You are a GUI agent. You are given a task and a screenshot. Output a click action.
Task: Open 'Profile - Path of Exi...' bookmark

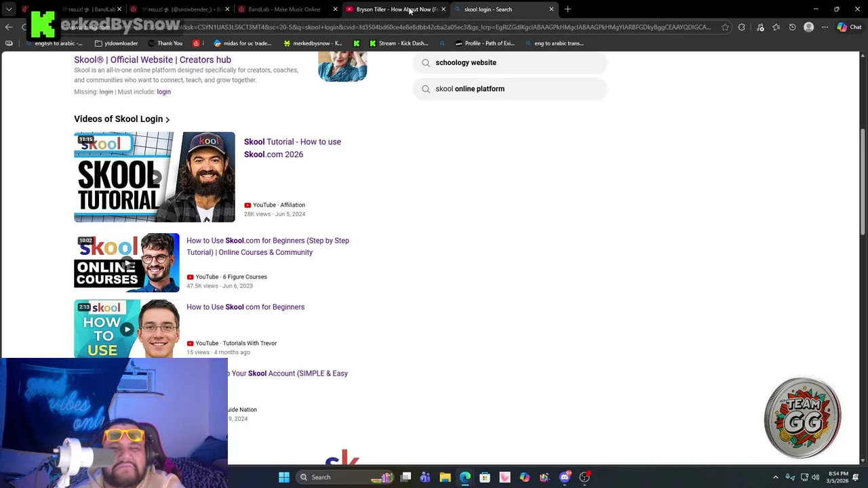(x=485, y=43)
